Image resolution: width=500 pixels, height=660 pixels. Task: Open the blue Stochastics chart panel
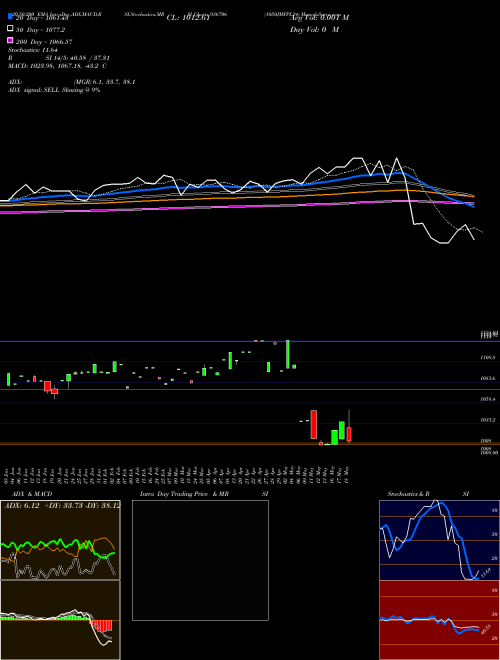(439, 540)
